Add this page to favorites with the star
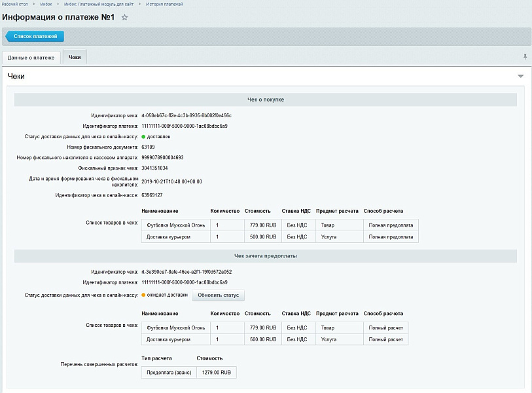 (125, 17)
